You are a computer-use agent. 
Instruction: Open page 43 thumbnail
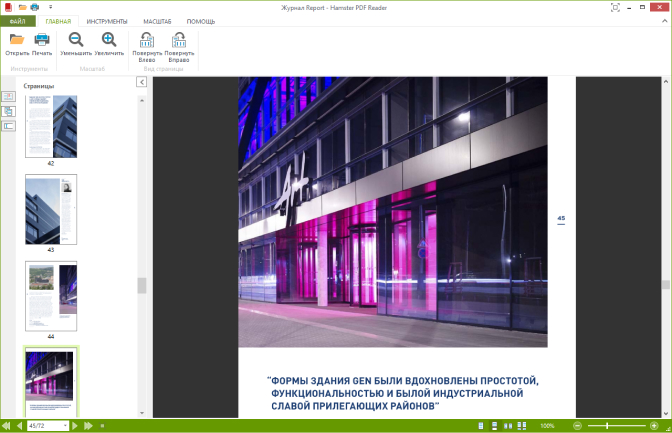pos(51,209)
